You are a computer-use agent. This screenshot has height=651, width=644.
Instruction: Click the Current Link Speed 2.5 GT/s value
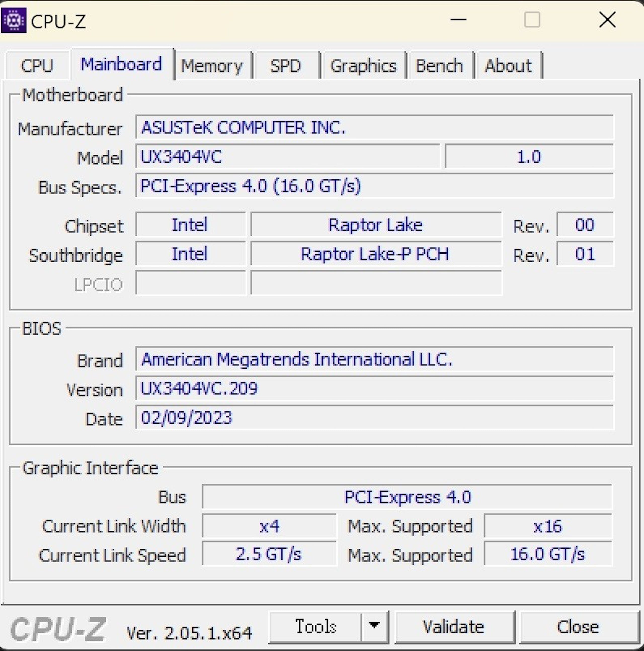click(x=269, y=554)
